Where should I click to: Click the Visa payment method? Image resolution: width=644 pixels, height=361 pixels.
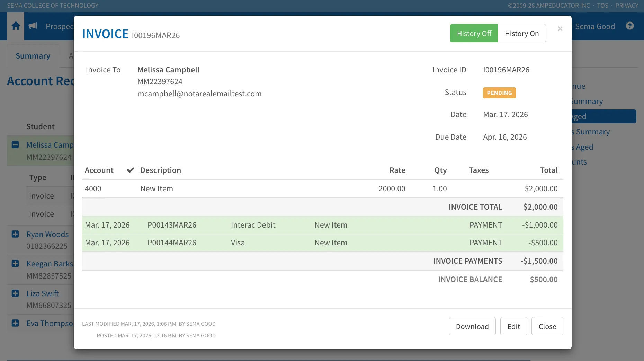(x=238, y=243)
